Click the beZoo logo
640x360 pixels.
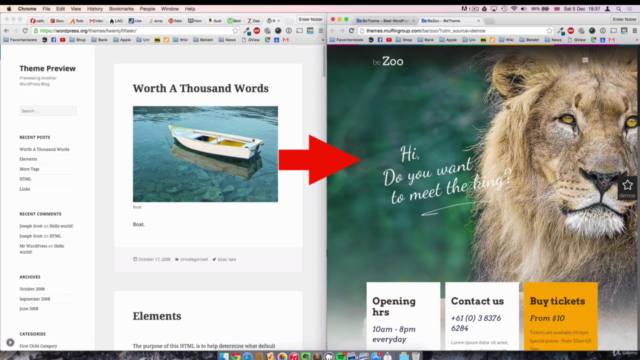click(x=388, y=62)
